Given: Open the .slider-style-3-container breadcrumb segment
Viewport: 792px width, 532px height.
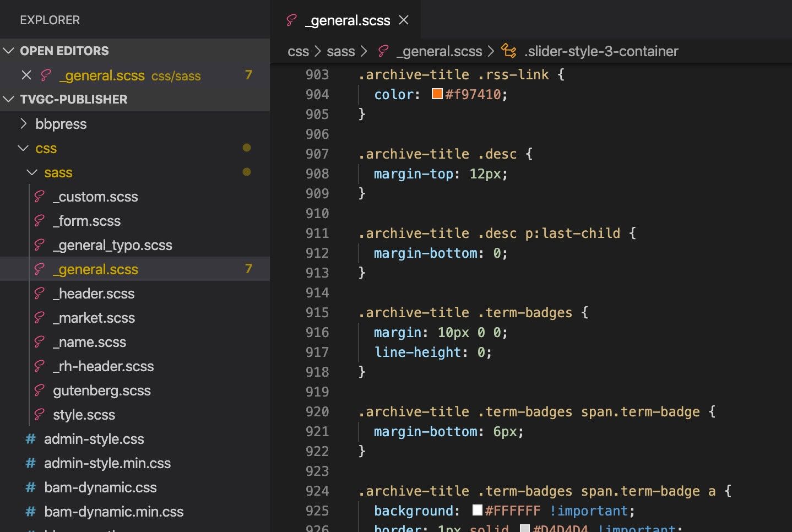Looking at the screenshot, I should point(601,51).
